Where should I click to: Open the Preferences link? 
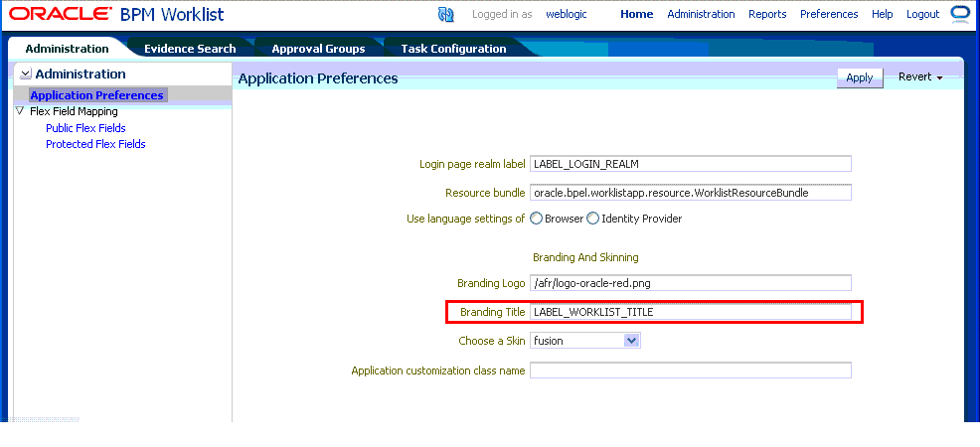coord(829,14)
